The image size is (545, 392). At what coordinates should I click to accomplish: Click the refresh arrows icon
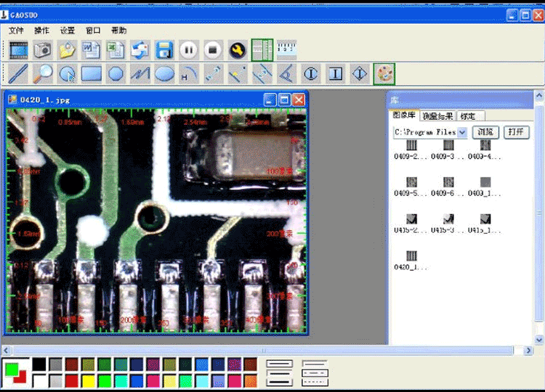pyautogui.click(x=140, y=50)
